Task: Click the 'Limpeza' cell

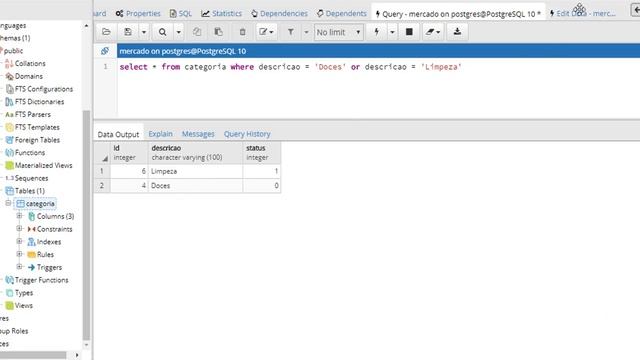Action: coord(196,171)
